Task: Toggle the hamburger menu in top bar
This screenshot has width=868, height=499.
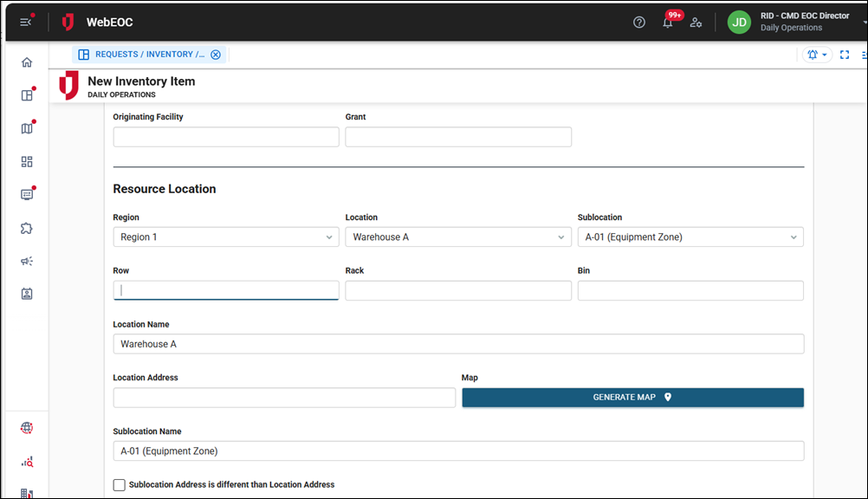Action: pos(26,22)
